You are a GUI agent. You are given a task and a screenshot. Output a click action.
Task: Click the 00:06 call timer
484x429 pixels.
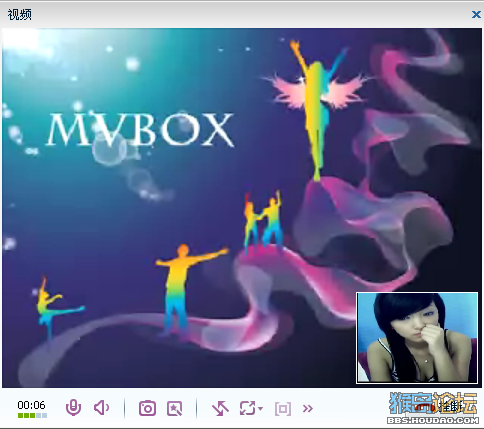(31, 405)
